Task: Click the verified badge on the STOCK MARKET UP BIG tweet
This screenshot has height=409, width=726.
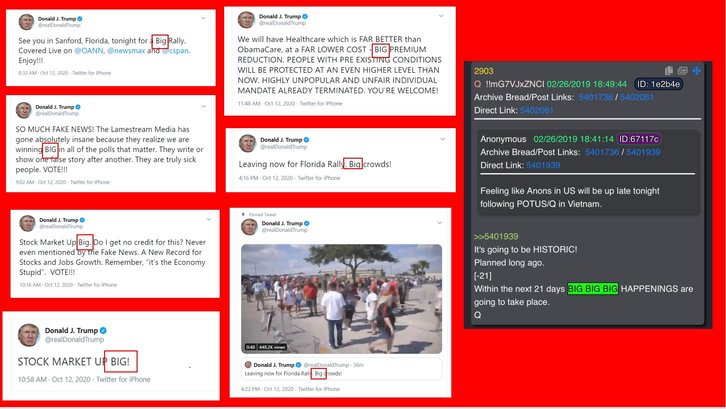Action: point(103,330)
